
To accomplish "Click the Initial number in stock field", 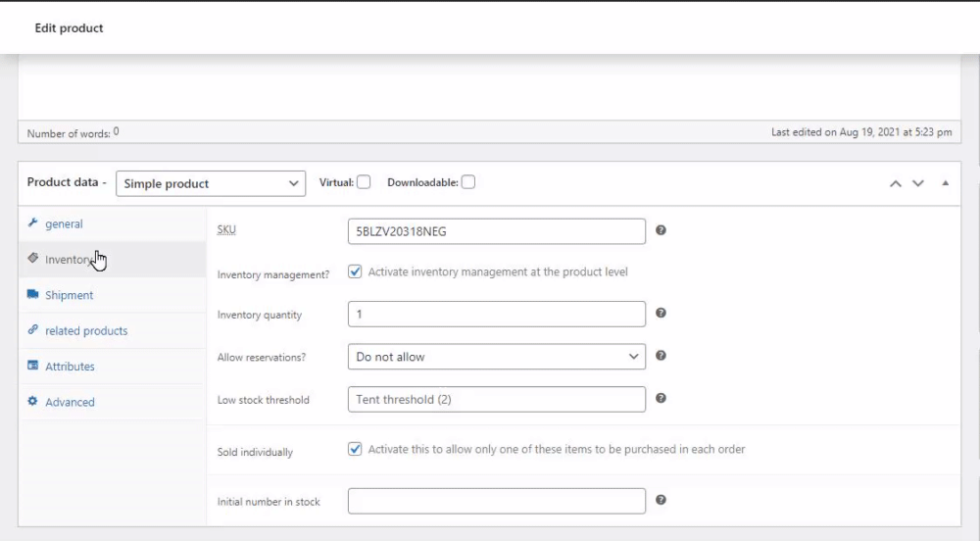I will coord(497,501).
